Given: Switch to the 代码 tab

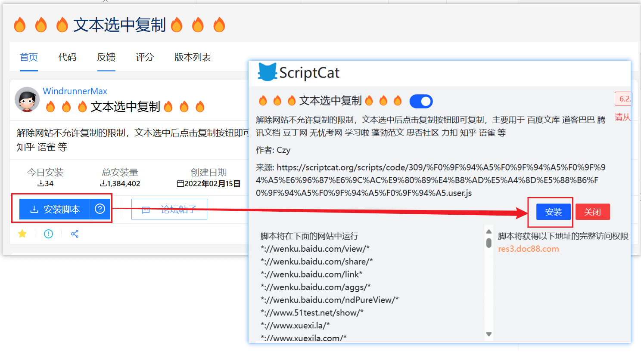Looking at the screenshot, I should point(67,57).
